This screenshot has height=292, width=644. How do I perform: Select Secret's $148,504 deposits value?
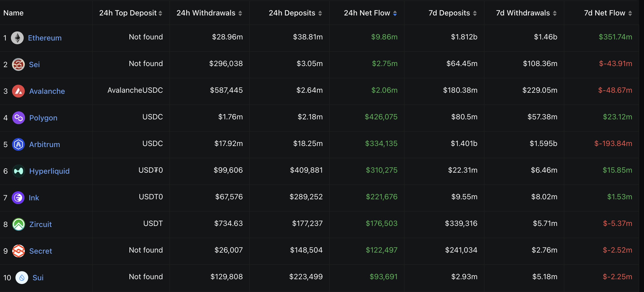306,250
